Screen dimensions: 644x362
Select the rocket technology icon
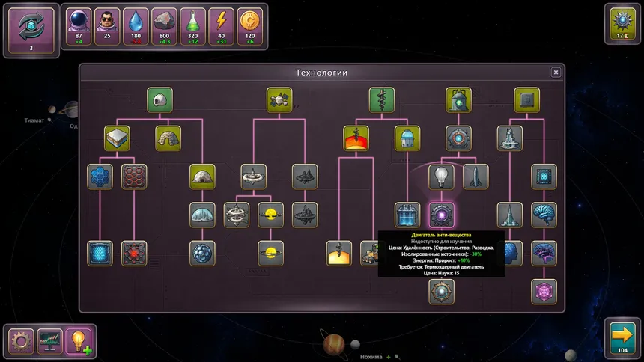[476, 177]
